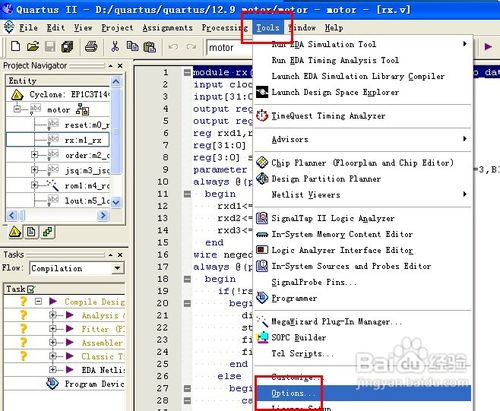This screenshot has height=411, width=500.
Task: Select SignalProbe Pins menu entry
Action: (363, 282)
